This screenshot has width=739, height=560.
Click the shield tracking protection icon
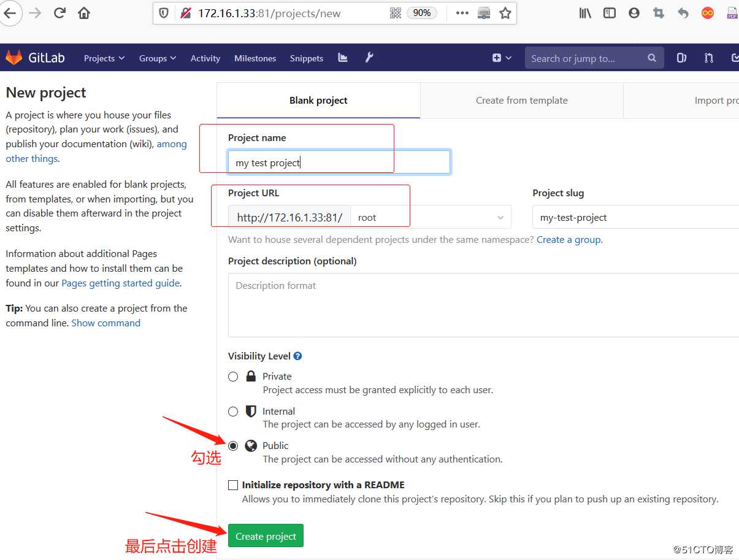pyautogui.click(x=164, y=13)
